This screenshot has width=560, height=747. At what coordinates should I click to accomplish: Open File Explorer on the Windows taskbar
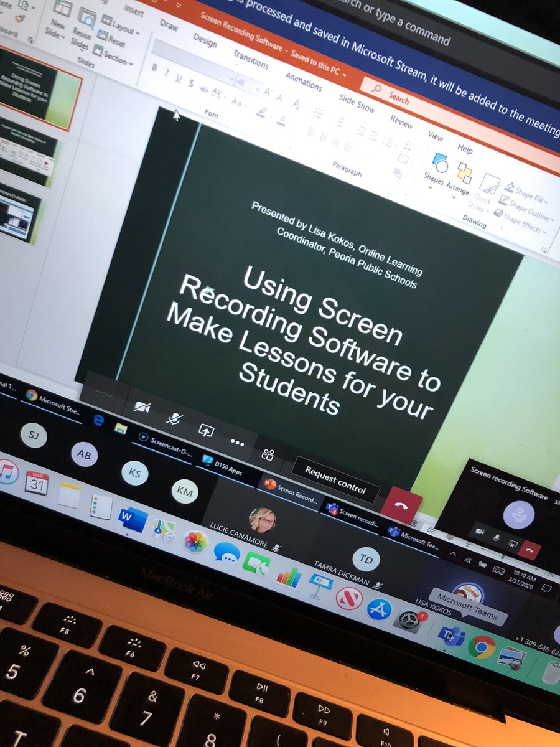[x=119, y=427]
